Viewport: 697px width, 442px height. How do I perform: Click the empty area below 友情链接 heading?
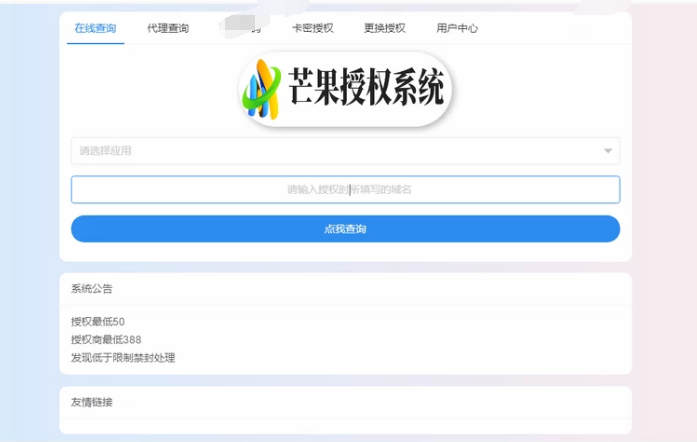point(345,426)
